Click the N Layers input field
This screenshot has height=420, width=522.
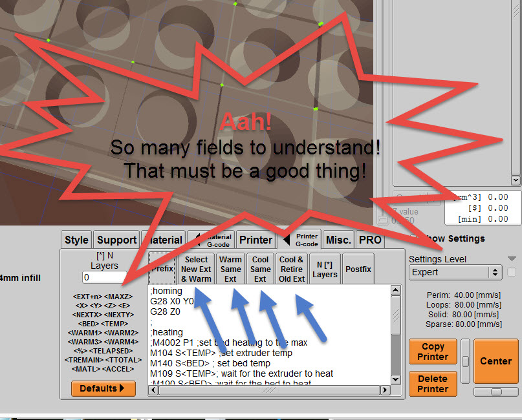point(104,277)
